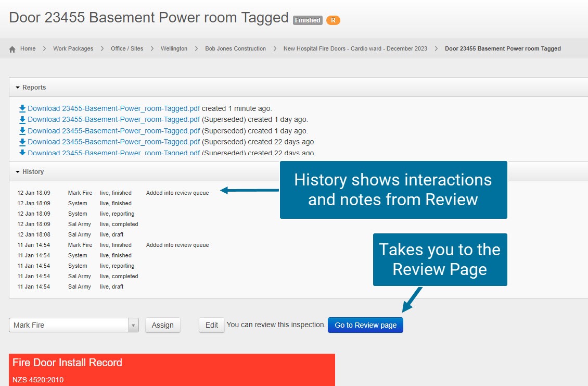Click download icon of second report row

22,119
